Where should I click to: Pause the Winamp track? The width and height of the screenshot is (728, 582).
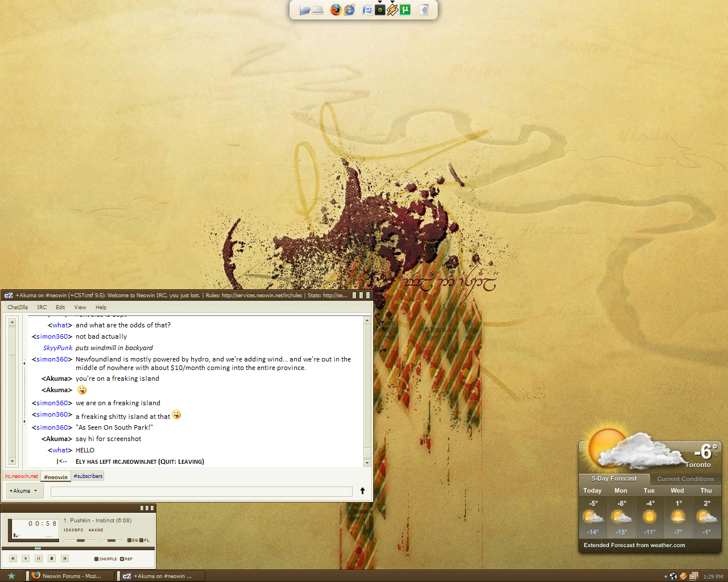pyautogui.click(x=39, y=559)
